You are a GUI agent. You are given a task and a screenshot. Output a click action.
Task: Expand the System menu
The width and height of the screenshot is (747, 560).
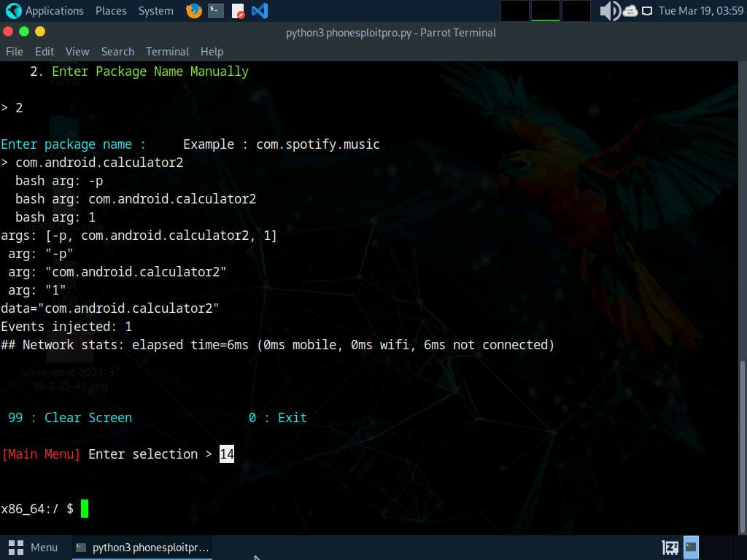[155, 11]
